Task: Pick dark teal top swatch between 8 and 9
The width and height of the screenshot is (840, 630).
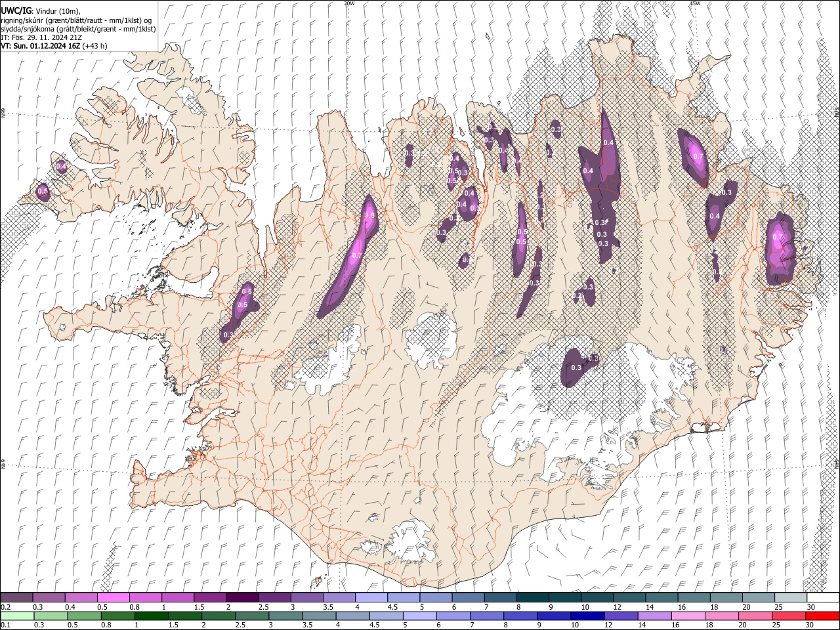Action: [533, 598]
